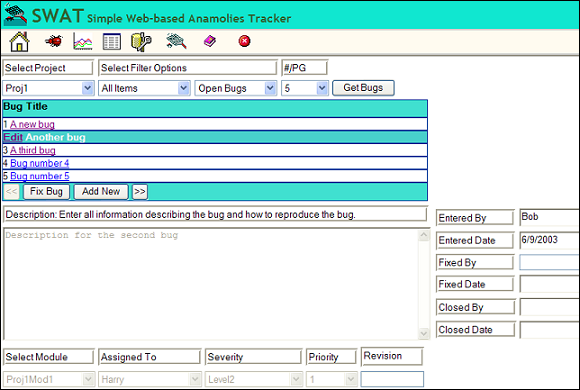Click the Entered By field containing Bob
Viewport: 580px width, 390px height.
point(550,217)
